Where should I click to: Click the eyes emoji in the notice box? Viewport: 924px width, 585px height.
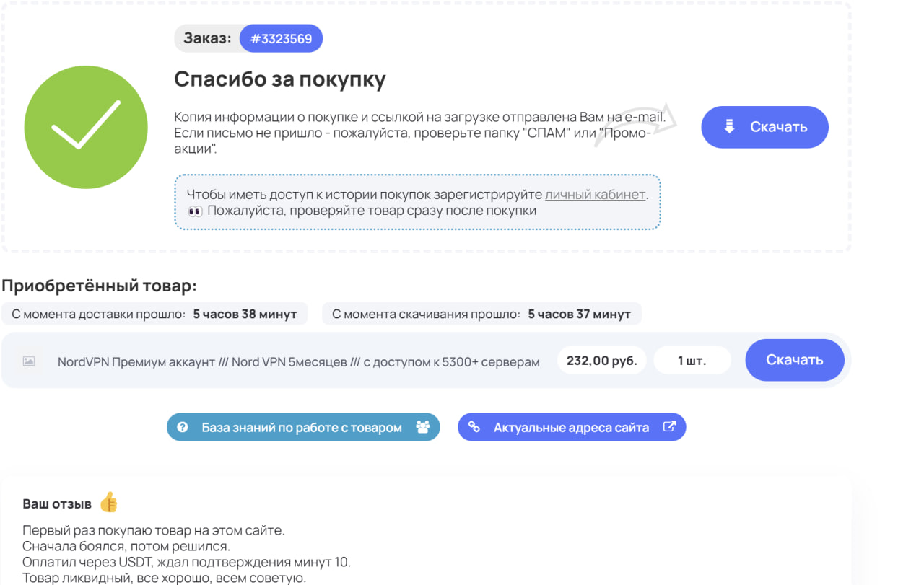tap(195, 211)
